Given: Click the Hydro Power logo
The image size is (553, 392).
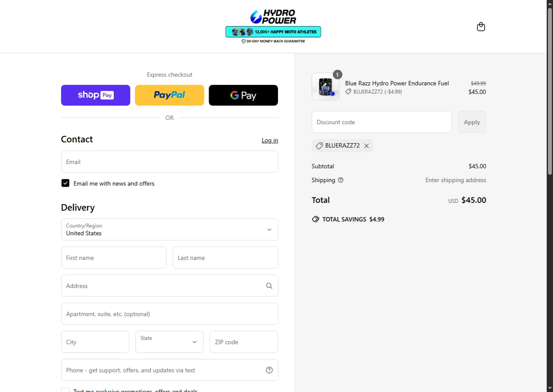Looking at the screenshot, I should [x=273, y=17].
